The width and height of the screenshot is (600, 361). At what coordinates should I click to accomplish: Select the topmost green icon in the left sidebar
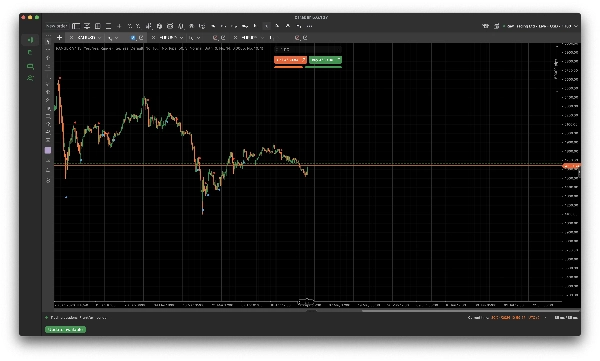[x=30, y=40]
